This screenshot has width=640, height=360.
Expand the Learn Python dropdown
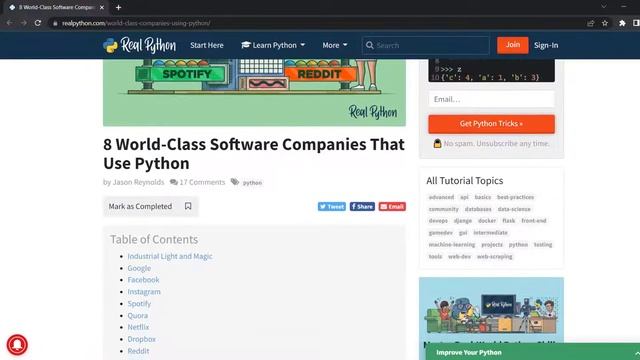(273, 45)
